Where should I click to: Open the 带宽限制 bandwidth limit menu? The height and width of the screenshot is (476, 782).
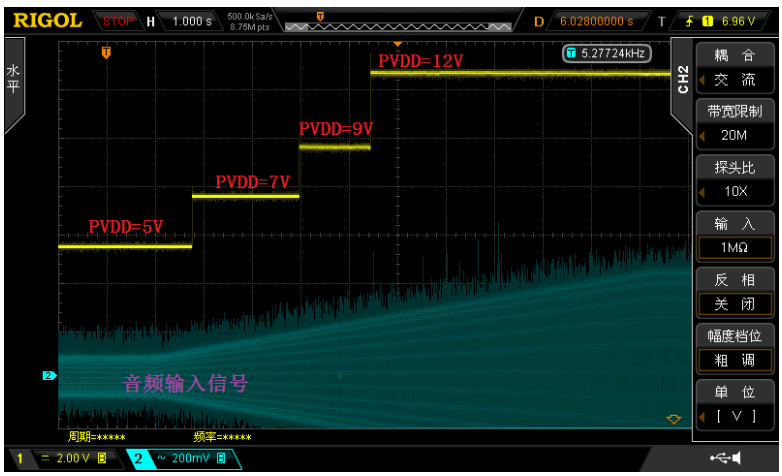coord(735,111)
